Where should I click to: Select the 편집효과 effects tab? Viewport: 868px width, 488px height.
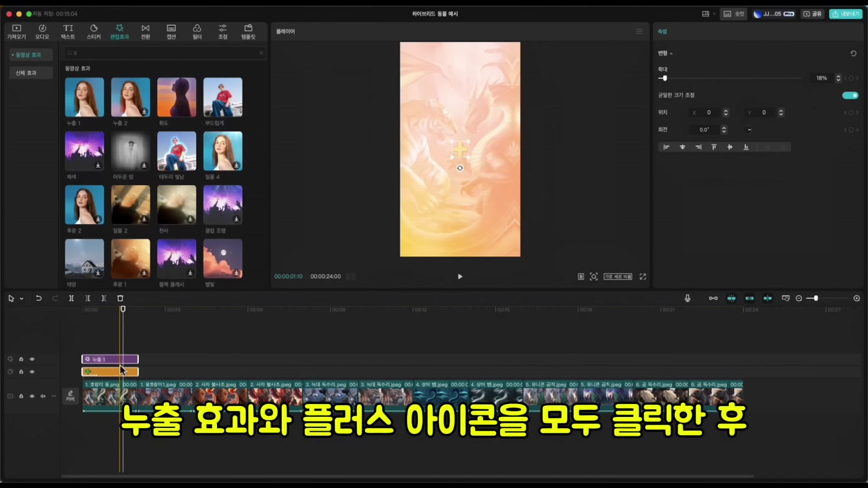tap(119, 32)
